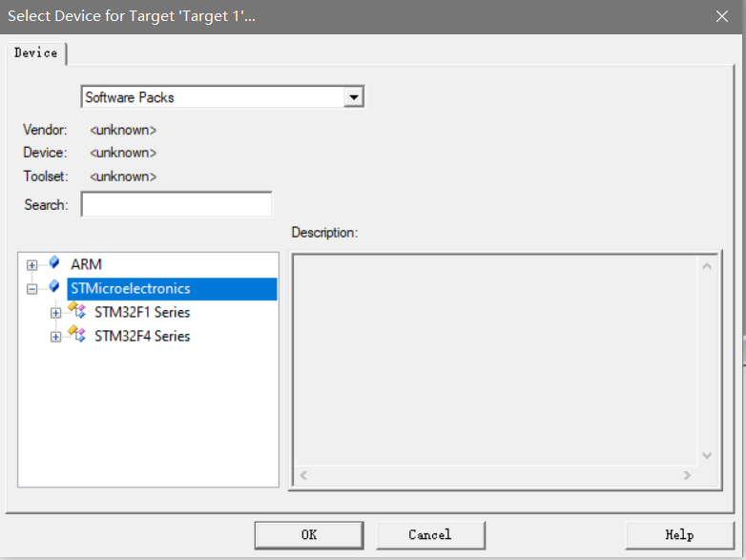Open the Software Packs dropdown
The width and height of the screenshot is (746, 560).
pyautogui.click(x=354, y=97)
